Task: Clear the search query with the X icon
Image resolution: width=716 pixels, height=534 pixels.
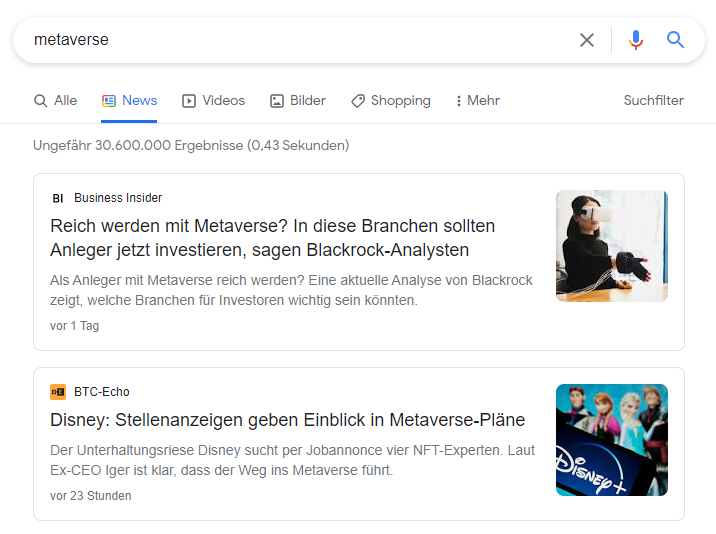Action: click(x=587, y=40)
